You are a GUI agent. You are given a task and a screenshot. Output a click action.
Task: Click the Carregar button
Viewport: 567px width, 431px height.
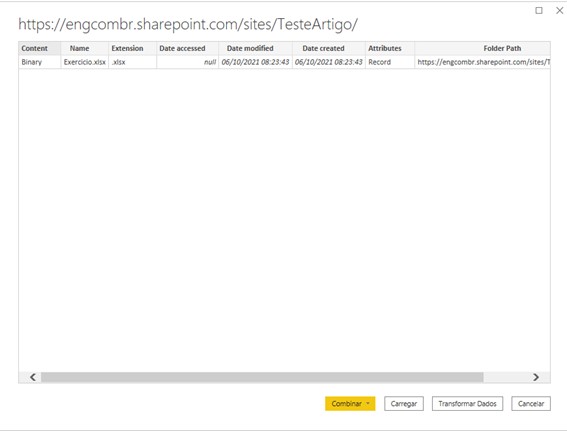[x=404, y=404]
